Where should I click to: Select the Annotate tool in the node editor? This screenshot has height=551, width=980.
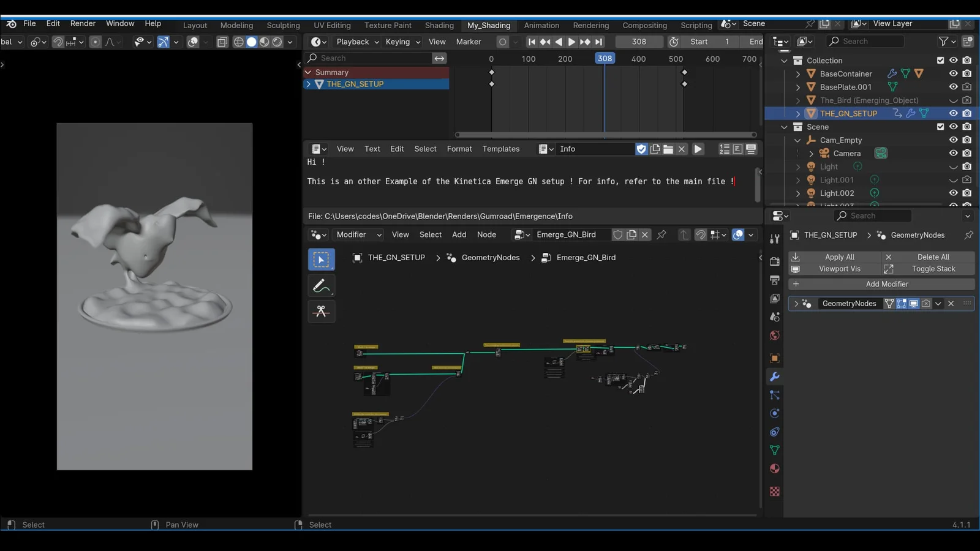pos(321,285)
